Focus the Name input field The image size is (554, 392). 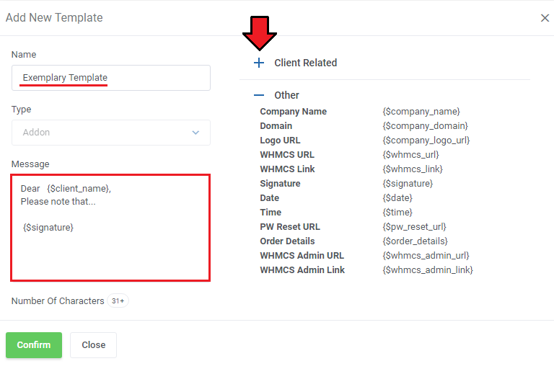pos(111,78)
